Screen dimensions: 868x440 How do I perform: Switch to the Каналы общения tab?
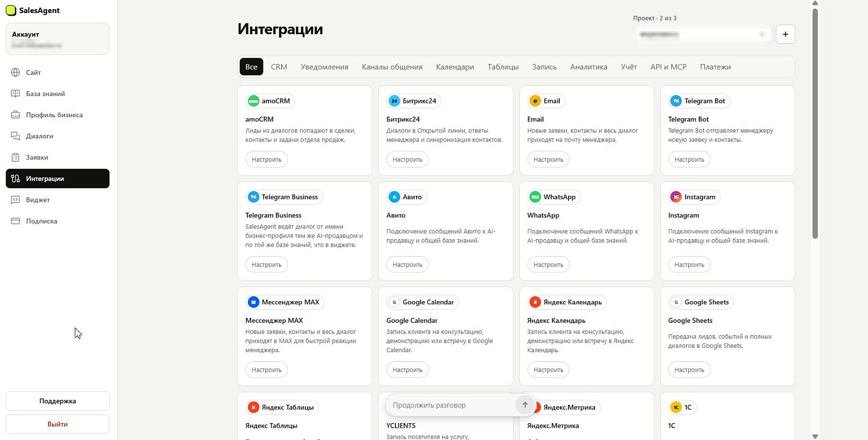(392, 67)
